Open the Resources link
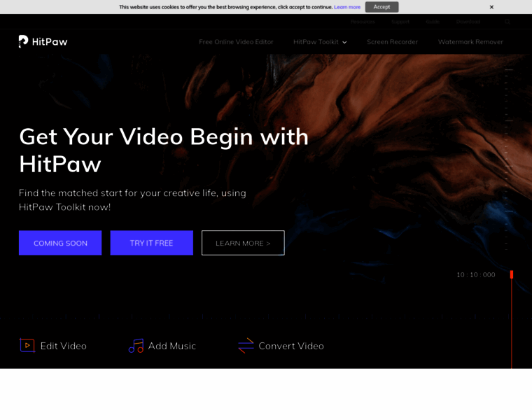The width and height of the screenshot is (532, 420). [x=363, y=22]
